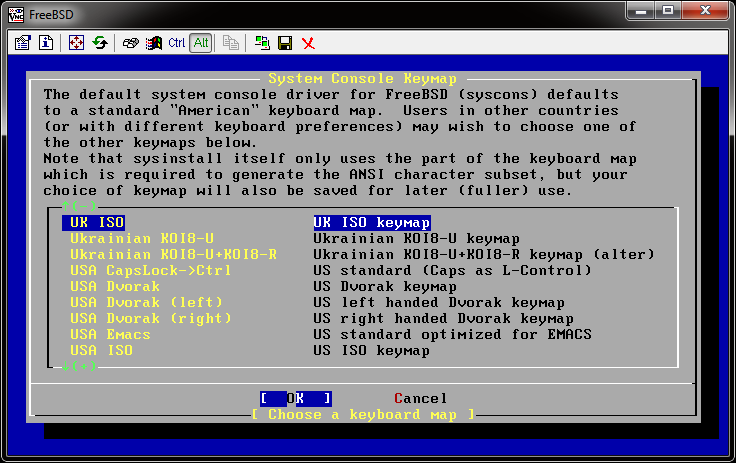Close the FreeBSD VNC window
The image size is (736, 463).
(x=705, y=10)
